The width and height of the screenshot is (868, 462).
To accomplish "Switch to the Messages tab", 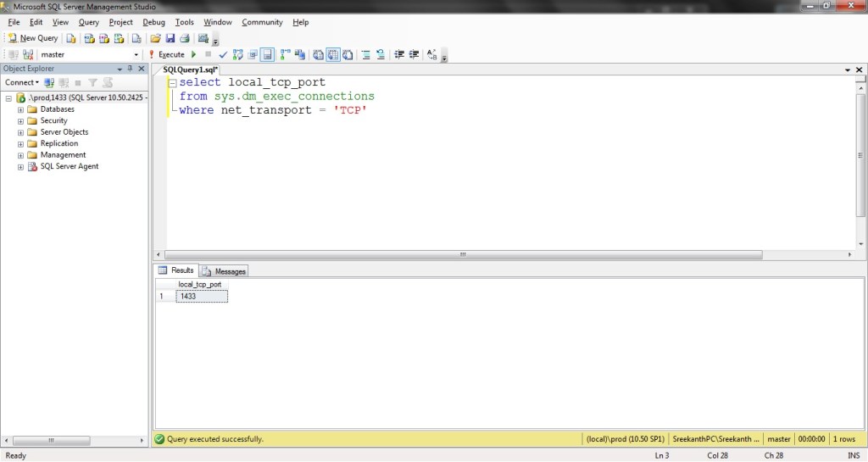I will pyautogui.click(x=224, y=271).
